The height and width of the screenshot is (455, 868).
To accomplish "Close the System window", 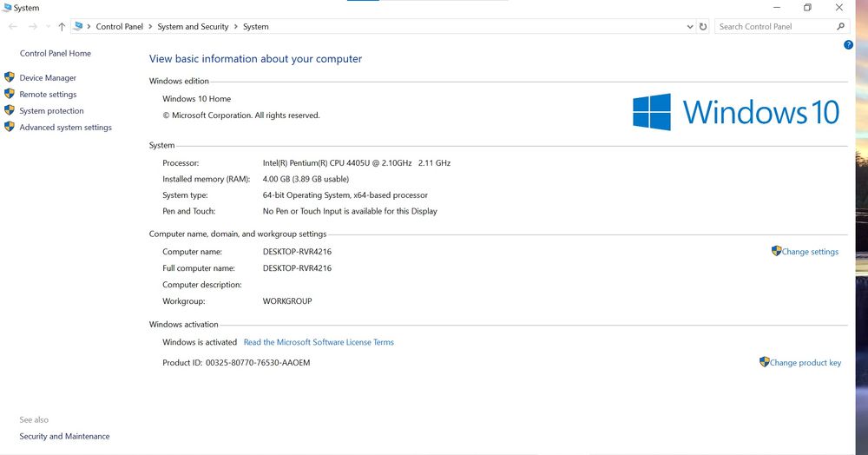I will pos(839,8).
